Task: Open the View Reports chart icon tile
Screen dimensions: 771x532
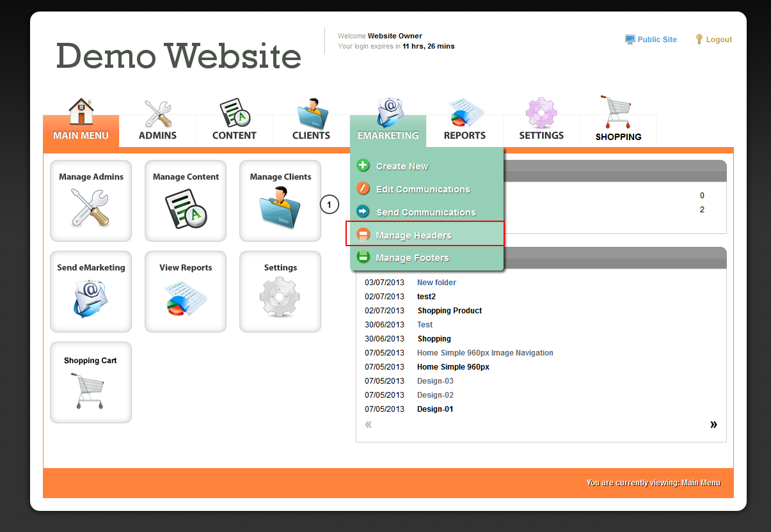Action: coord(186,292)
